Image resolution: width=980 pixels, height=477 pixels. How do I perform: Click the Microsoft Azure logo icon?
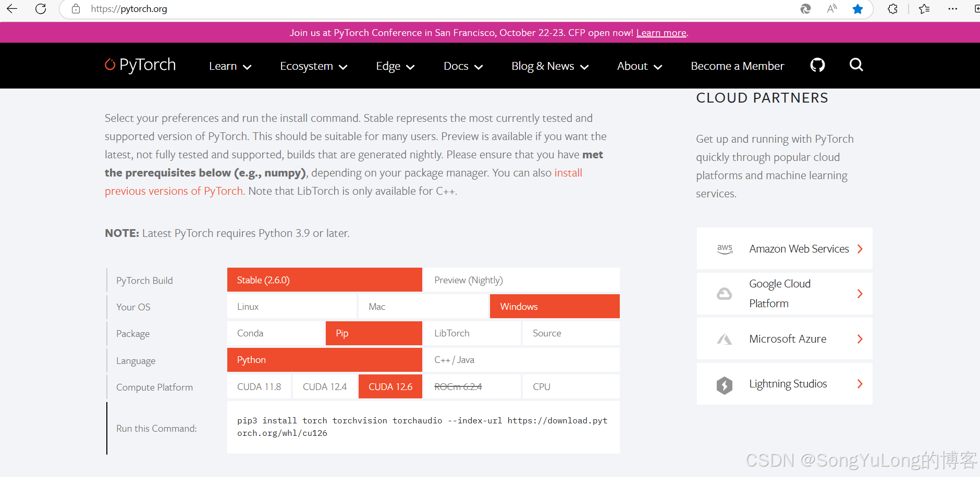[x=725, y=339]
